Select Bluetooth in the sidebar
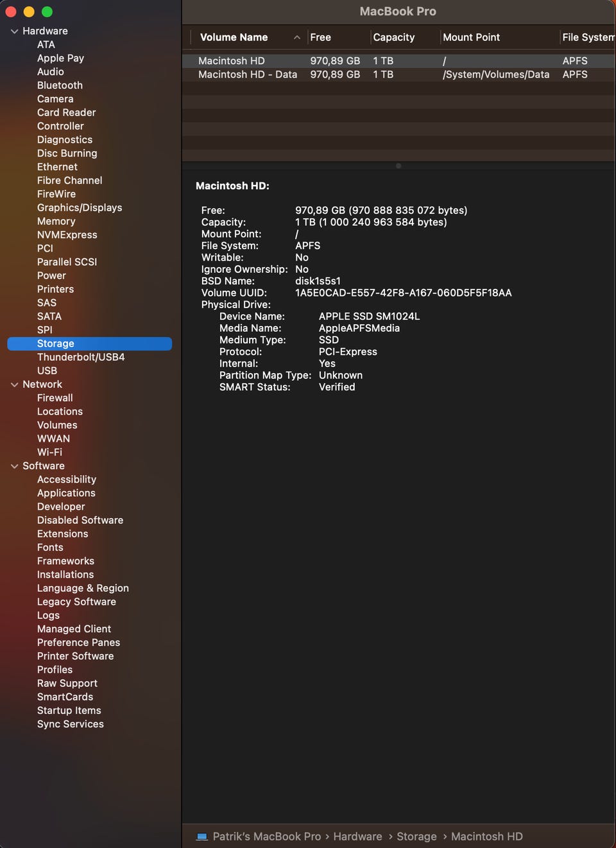 coord(60,85)
